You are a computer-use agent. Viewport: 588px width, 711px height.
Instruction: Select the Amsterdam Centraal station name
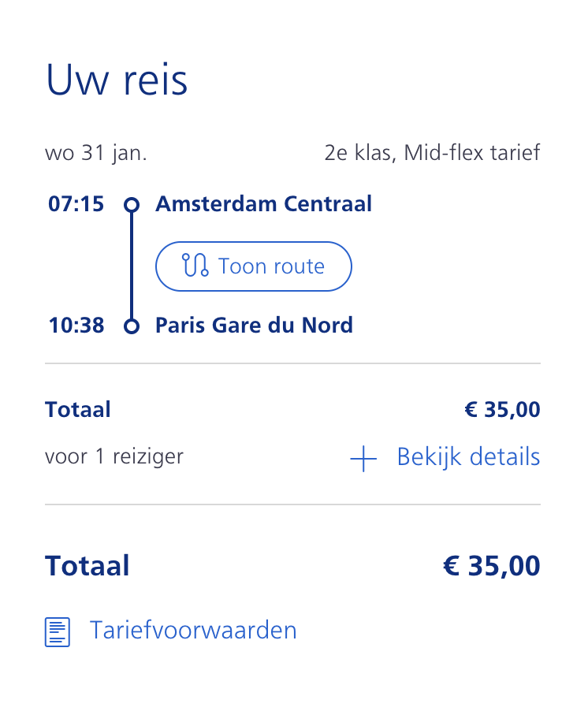263,203
